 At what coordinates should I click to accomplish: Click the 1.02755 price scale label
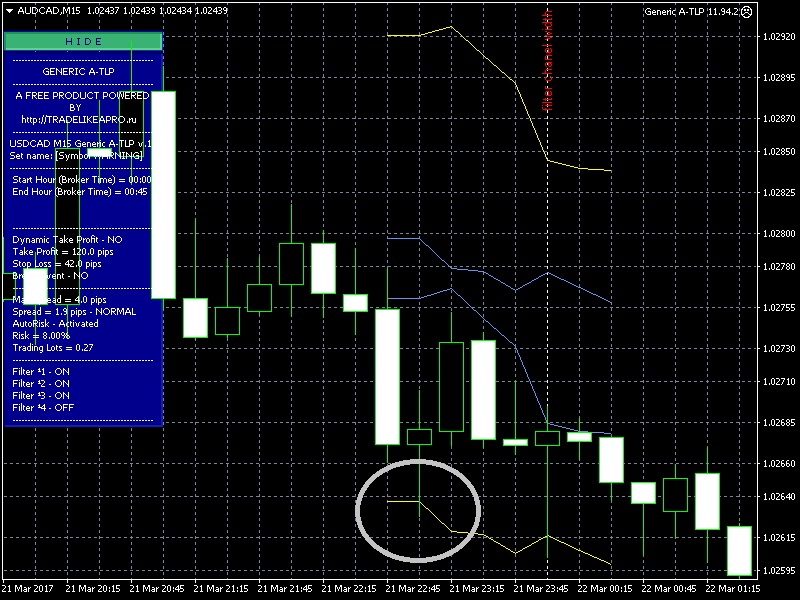coord(779,308)
